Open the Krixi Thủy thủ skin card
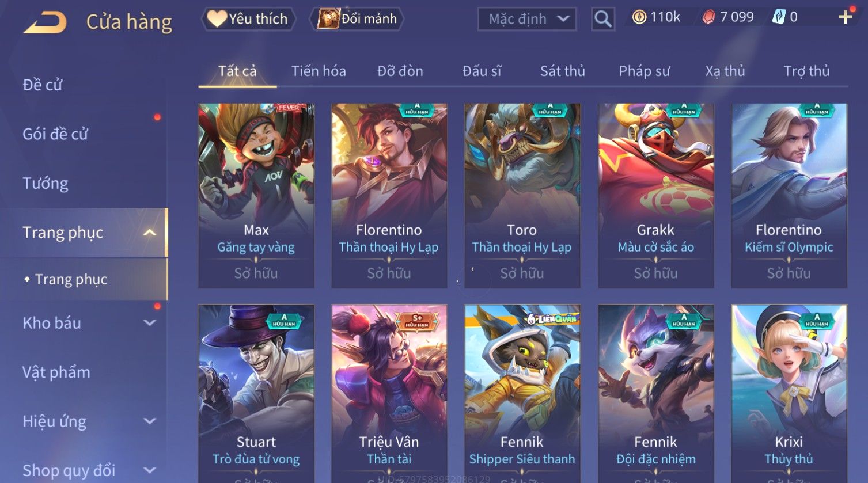Viewport: 868px width, 483px height. tap(789, 394)
